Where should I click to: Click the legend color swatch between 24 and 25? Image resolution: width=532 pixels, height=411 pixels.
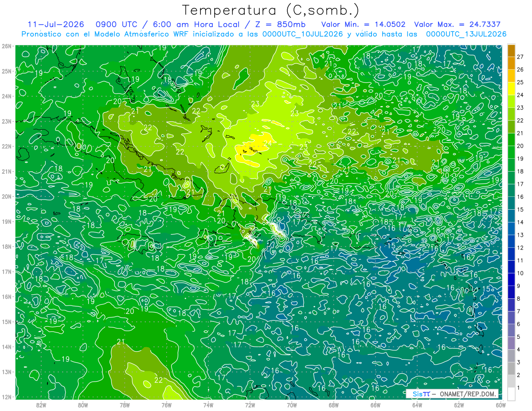511,89
